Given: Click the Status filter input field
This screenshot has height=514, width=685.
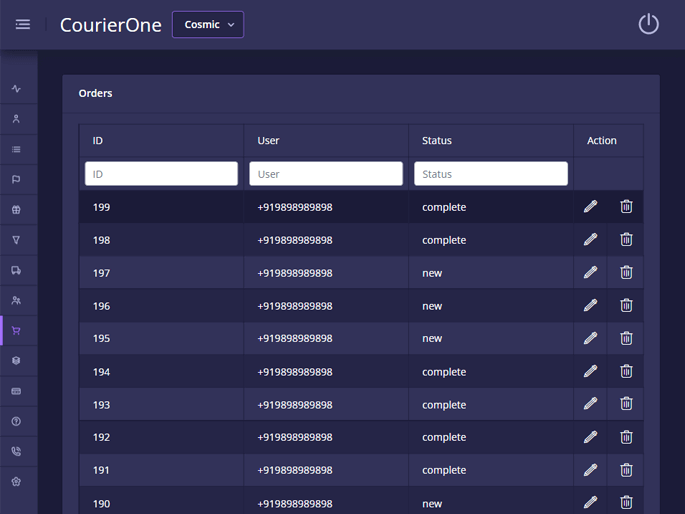Looking at the screenshot, I should [x=490, y=174].
